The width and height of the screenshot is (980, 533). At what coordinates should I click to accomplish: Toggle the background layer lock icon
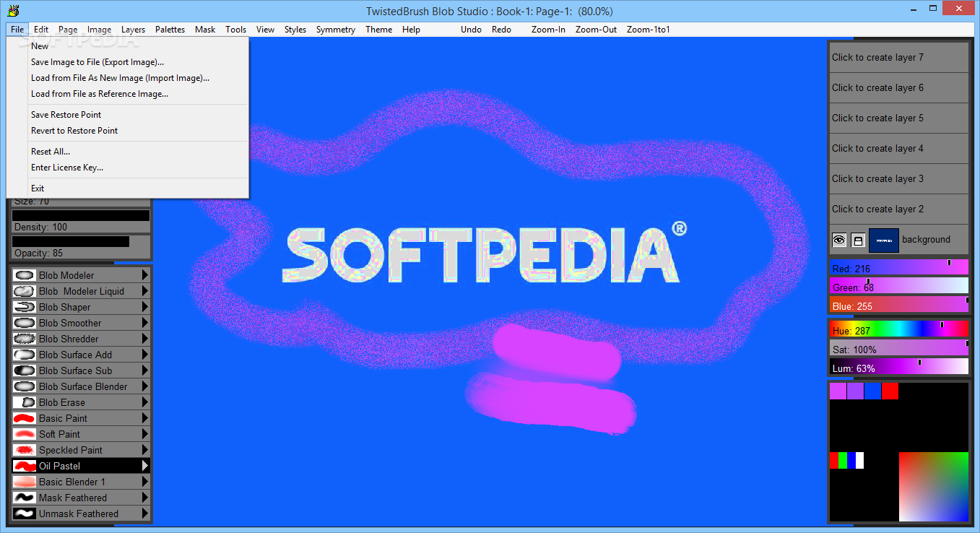pos(857,240)
